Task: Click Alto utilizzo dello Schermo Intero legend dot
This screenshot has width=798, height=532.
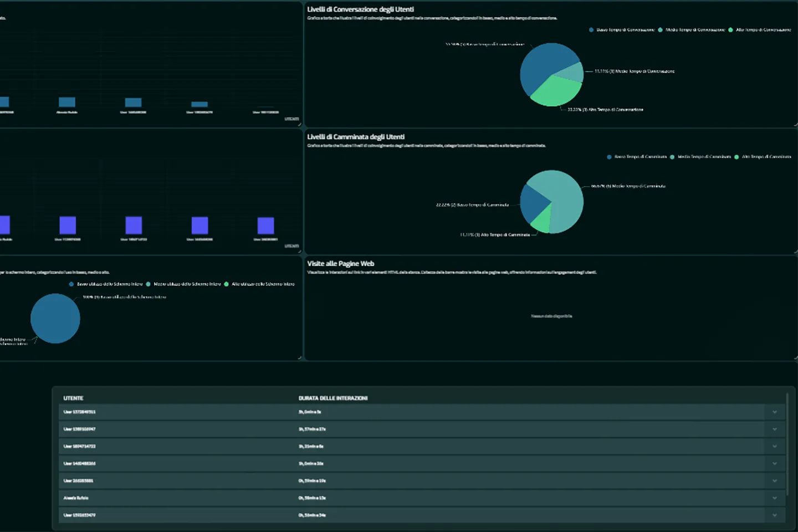Action: tap(226, 284)
